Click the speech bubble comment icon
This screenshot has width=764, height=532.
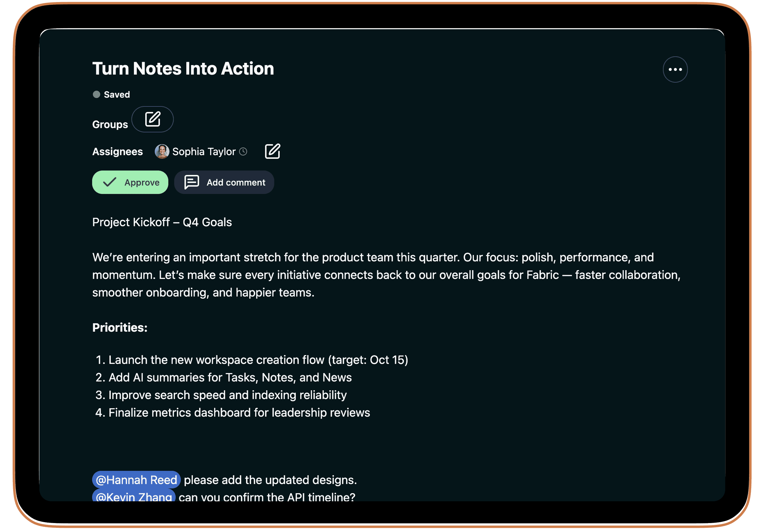coord(192,182)
